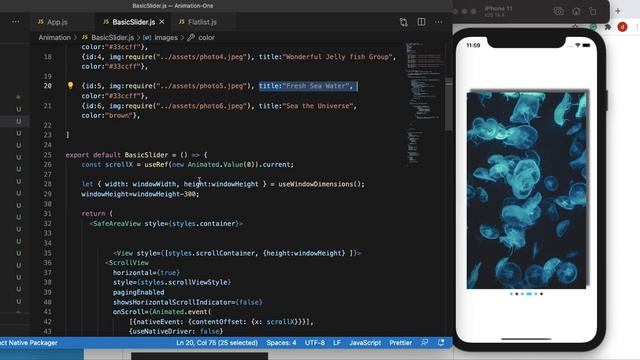Select language mode JavaScript
This screenshot has width=640, height=360.
click(365, 343)
